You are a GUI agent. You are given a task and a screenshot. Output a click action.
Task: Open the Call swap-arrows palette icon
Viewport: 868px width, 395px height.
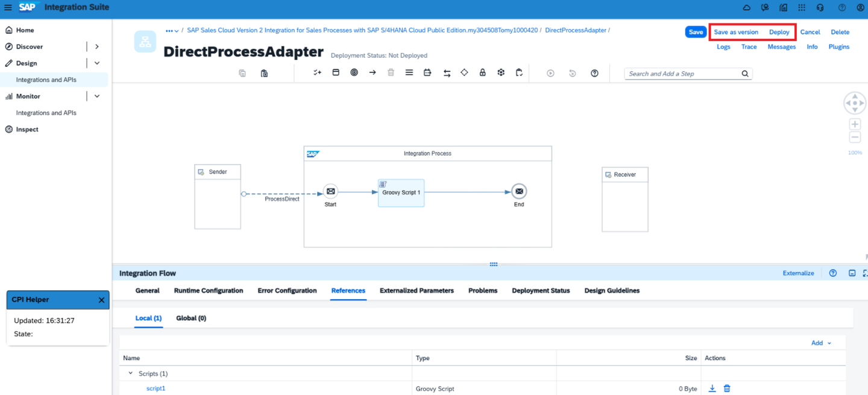447,73
